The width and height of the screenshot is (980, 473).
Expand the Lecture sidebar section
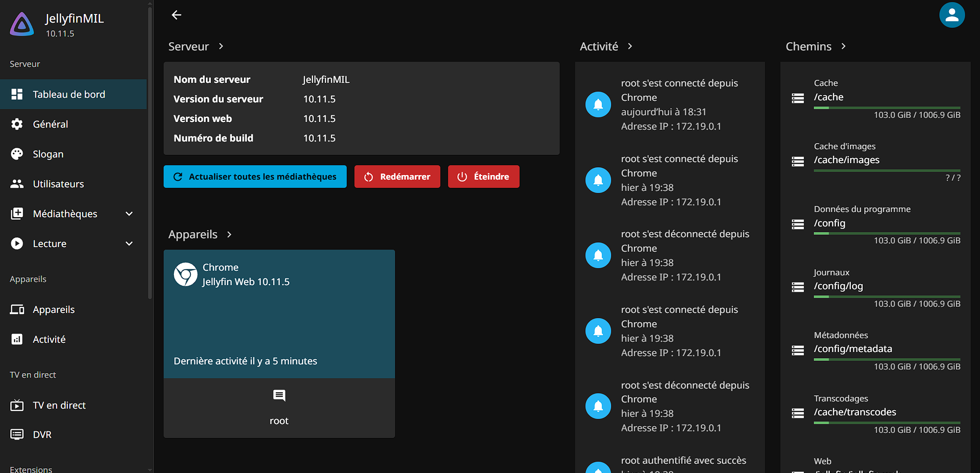click(x=129, y=243)
